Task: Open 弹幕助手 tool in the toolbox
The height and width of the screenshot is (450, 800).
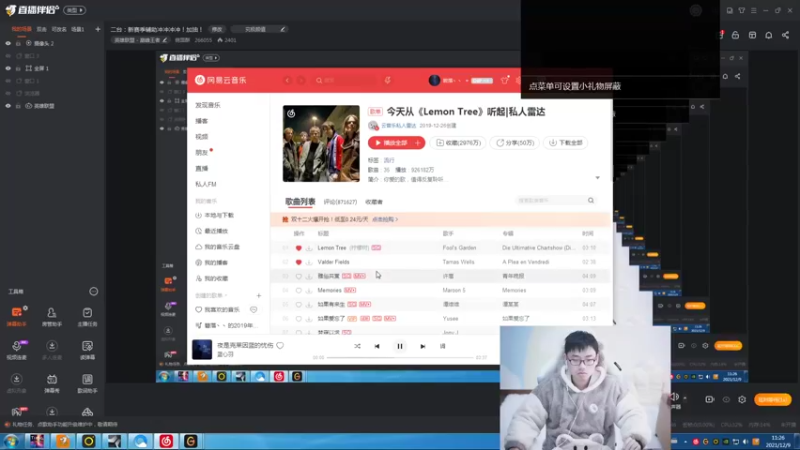Action: (16, 316)
